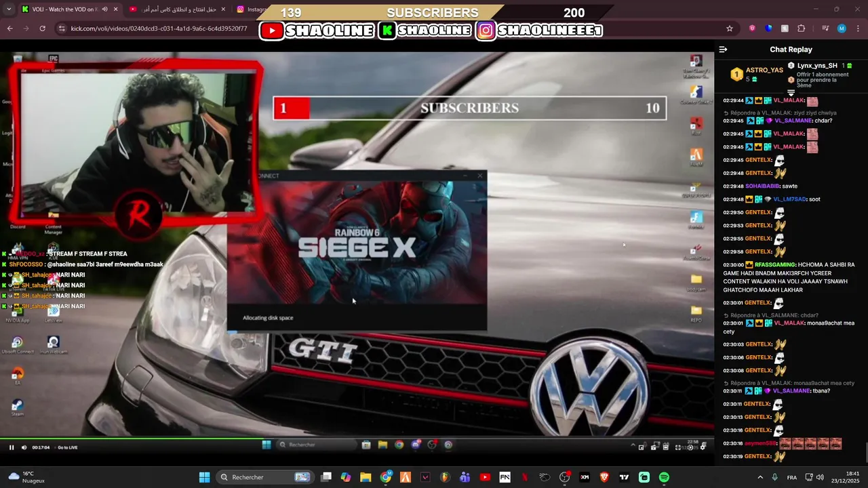The width and height of the screenshot is (868, 488).
Task: Open GENTELX profile at 02:29:45
Action: click(759, 160)
